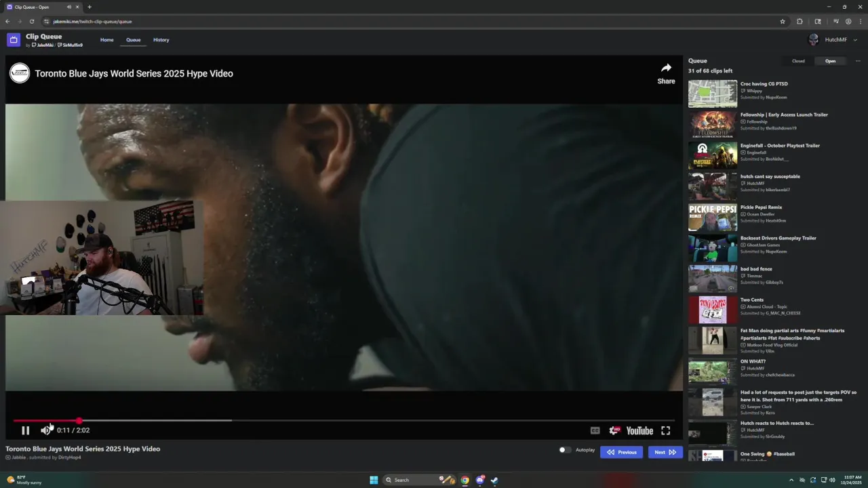Toggle closed captions on the video
868x488 pixels.
coord(595,430)
